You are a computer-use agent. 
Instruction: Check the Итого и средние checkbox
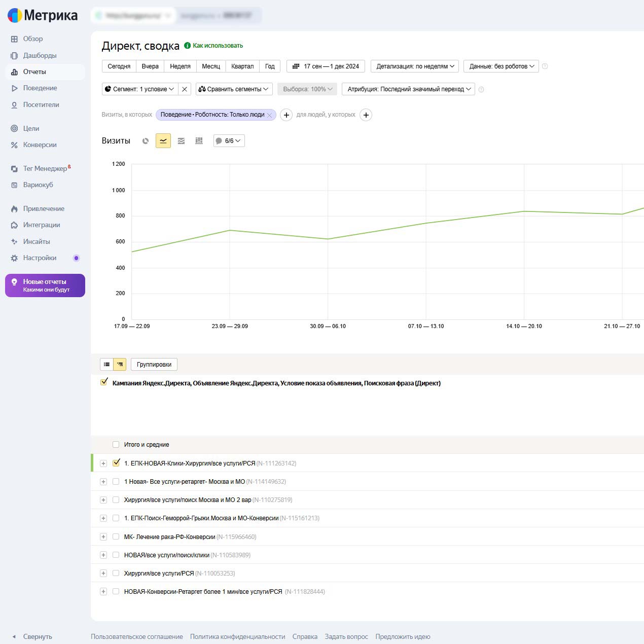(x=116, y=445)
